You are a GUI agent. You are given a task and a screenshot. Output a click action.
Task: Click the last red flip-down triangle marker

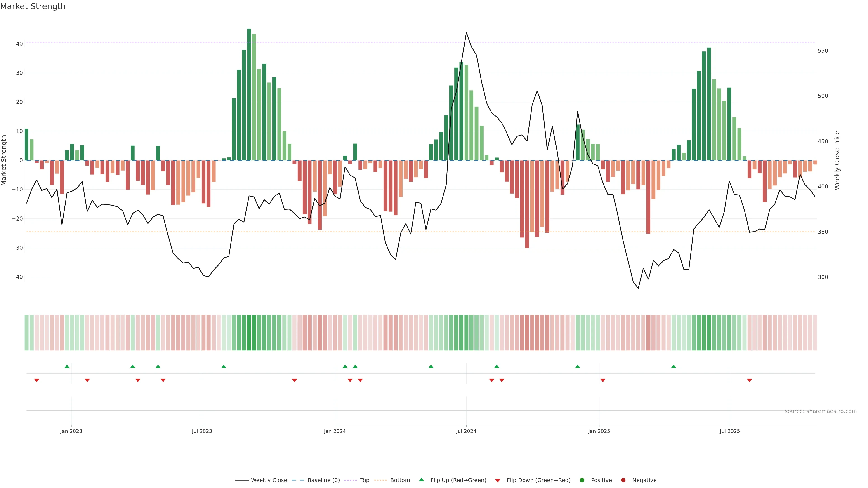(749, 380)
